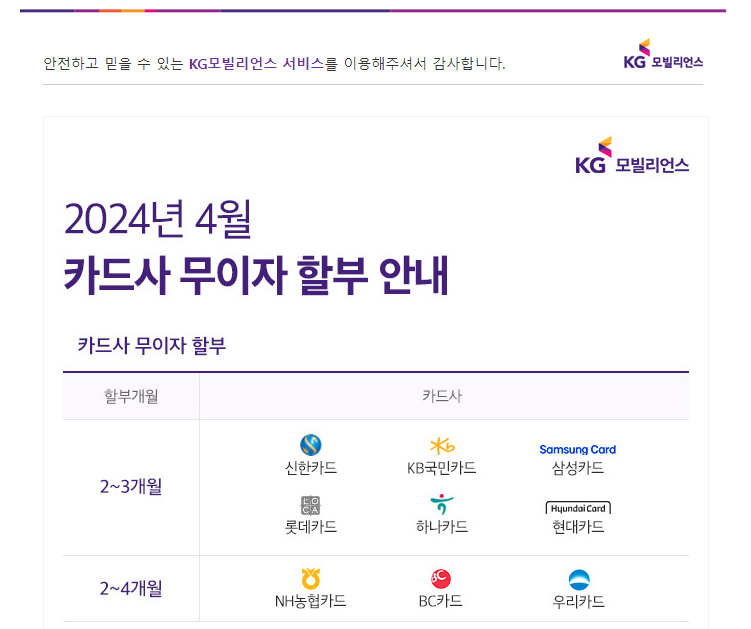The height and width of the screenshot is (629, 751).
Task: Click the Lotte Card LOCA logo
Action: pyautogui.click(x=310, y=505)
